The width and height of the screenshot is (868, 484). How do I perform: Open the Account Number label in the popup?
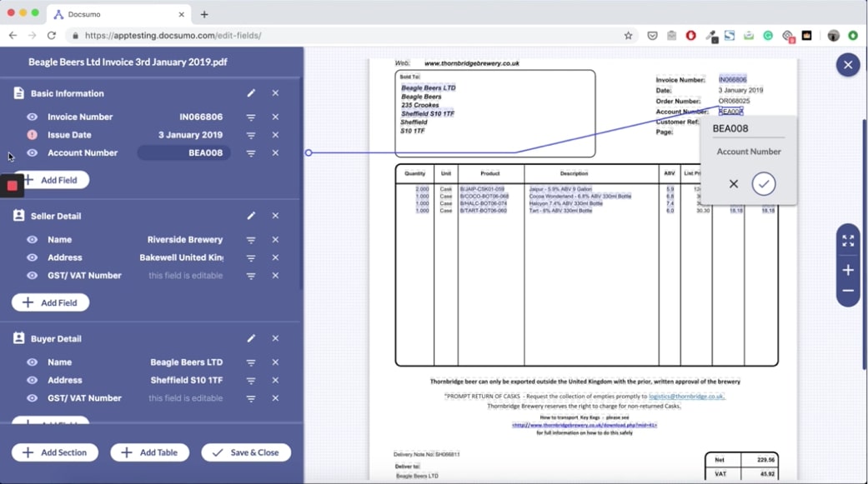[748, 152]
